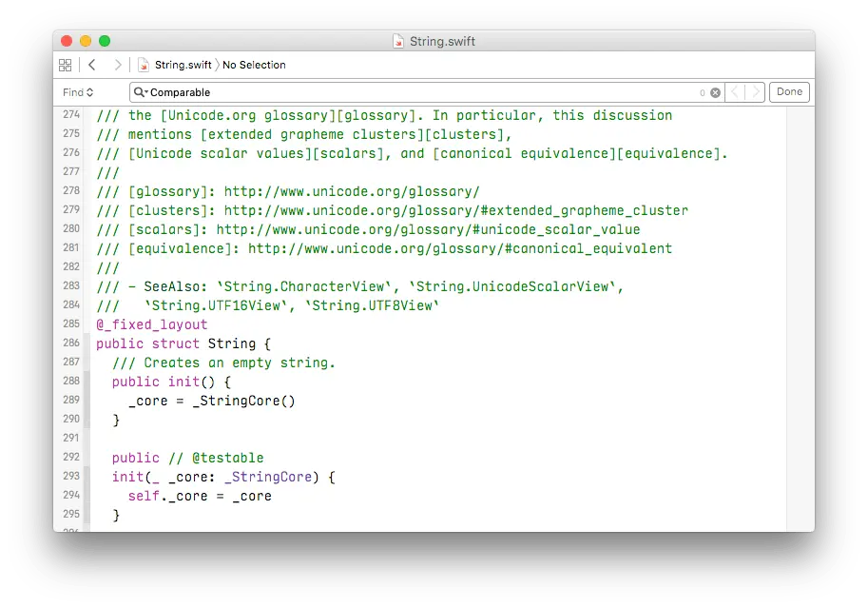Click line number 286 in gutter

point(71,343)
